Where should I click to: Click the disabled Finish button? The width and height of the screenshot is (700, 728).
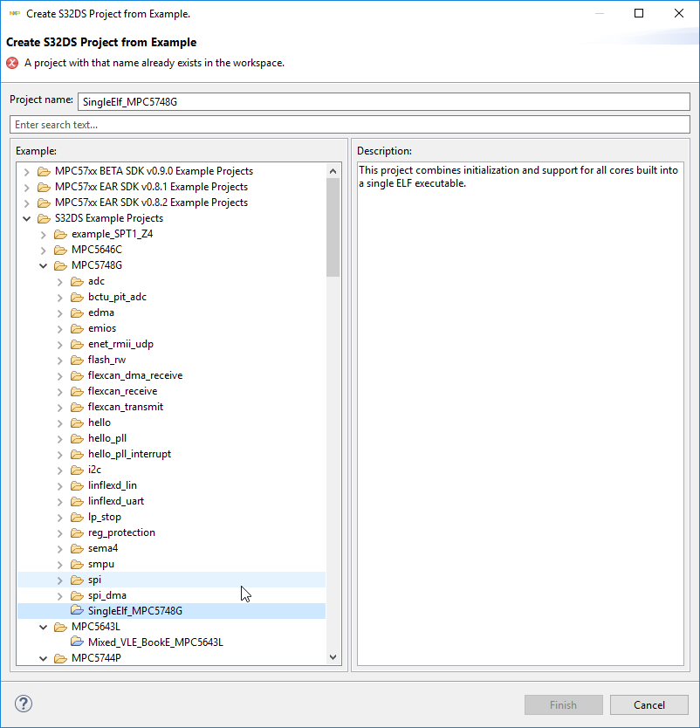[564, 704]
